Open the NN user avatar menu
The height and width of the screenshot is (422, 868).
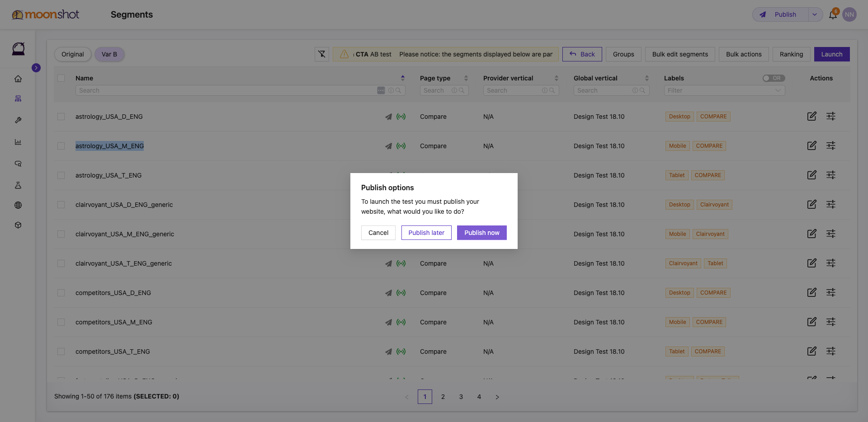[849, 14]
